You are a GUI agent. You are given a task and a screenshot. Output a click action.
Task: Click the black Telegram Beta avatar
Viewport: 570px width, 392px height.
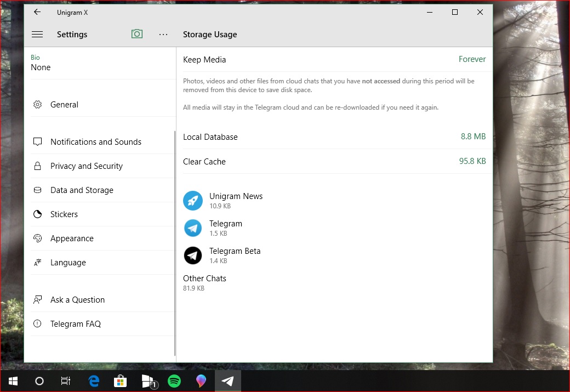click(193, 255)
